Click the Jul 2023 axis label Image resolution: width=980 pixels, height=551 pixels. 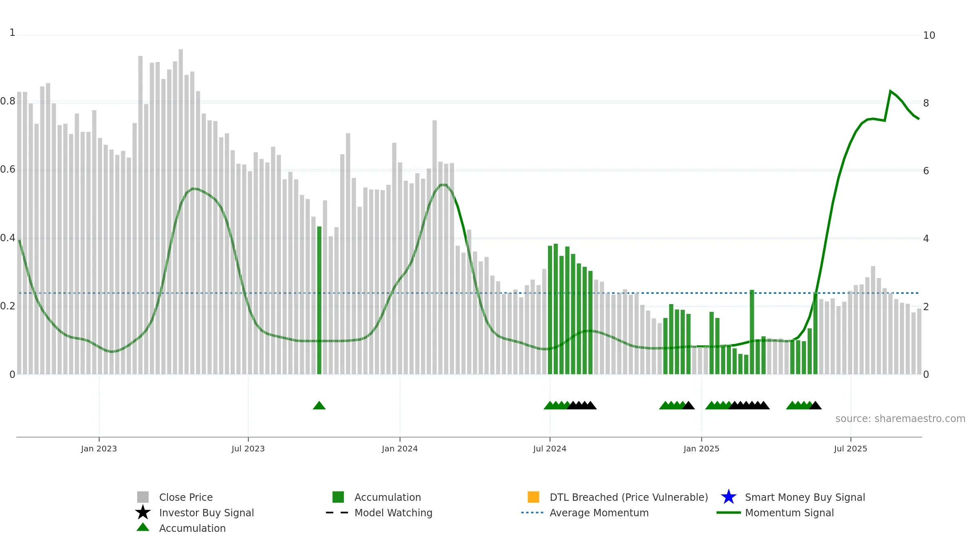pyautogui.click(x=248, y=449)
